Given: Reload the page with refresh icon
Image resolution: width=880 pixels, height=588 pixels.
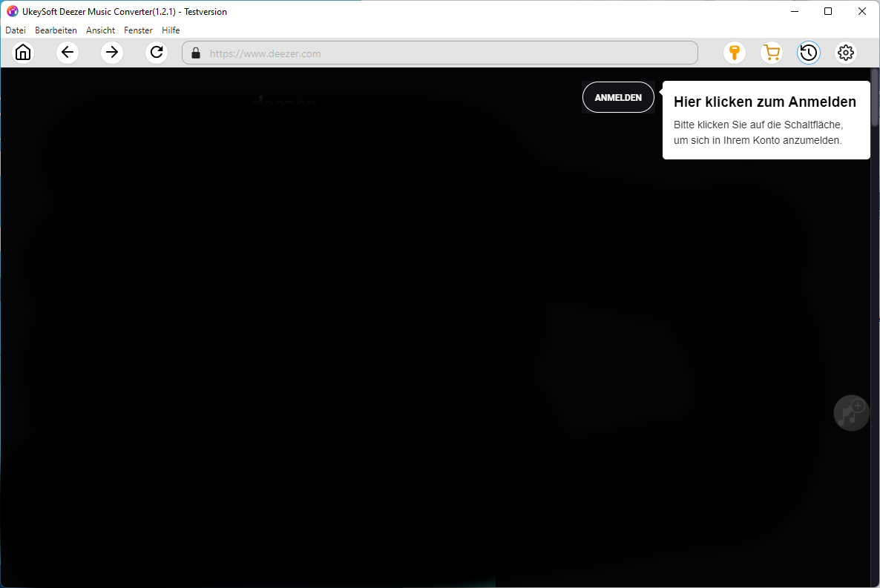Looking at the screenshot, I should click(157, 53).
